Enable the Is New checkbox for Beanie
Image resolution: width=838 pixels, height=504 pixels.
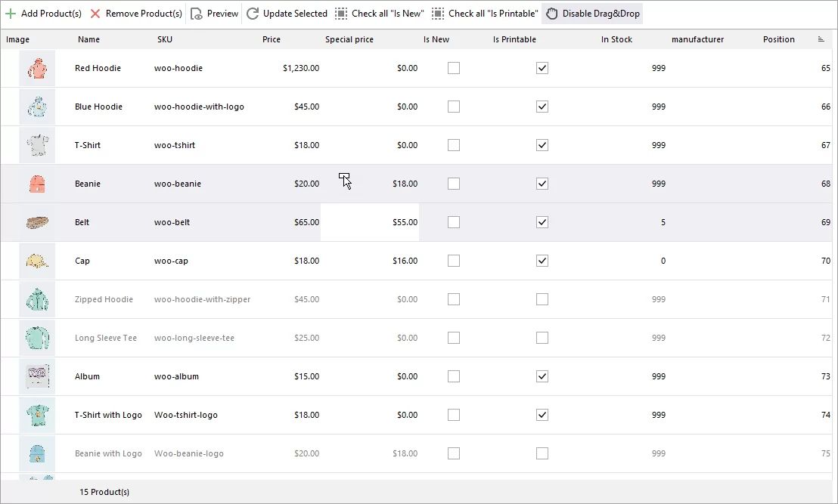click(453, 184)
